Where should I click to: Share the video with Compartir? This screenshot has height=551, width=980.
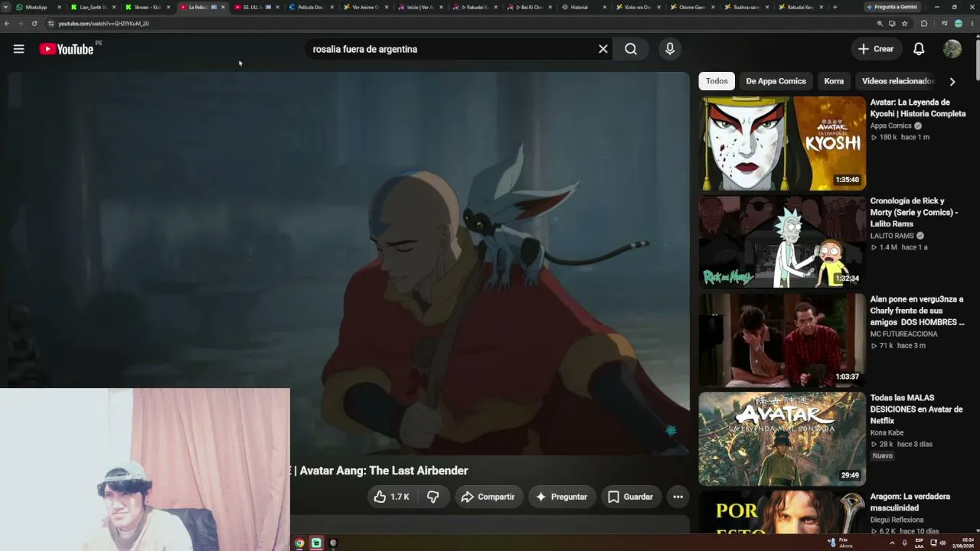(488, 497)
